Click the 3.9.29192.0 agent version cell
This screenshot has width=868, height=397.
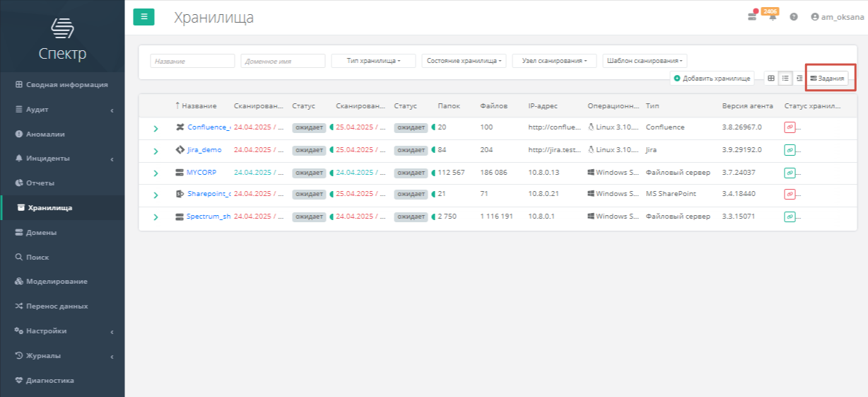pyautogui.click(x=743, y=150)
